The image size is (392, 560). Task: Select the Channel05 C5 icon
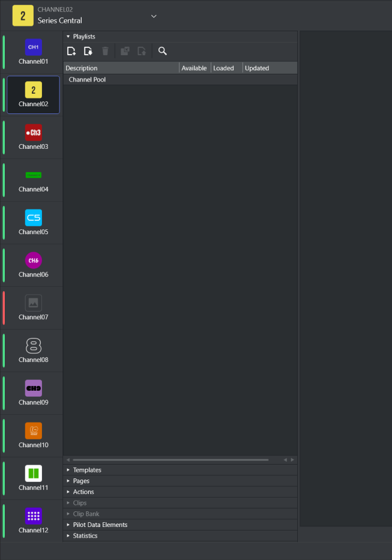coord(33,223)
